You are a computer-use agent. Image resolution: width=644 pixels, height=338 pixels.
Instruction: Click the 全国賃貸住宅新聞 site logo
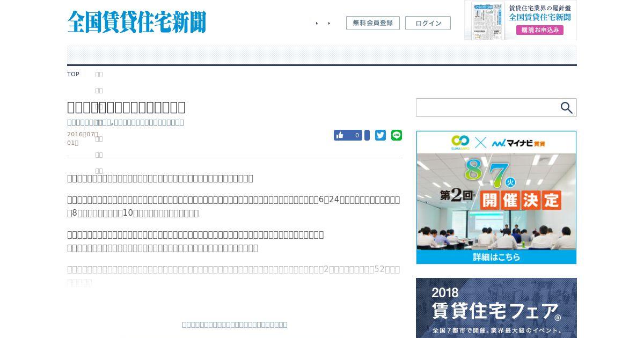coord(137,22)
